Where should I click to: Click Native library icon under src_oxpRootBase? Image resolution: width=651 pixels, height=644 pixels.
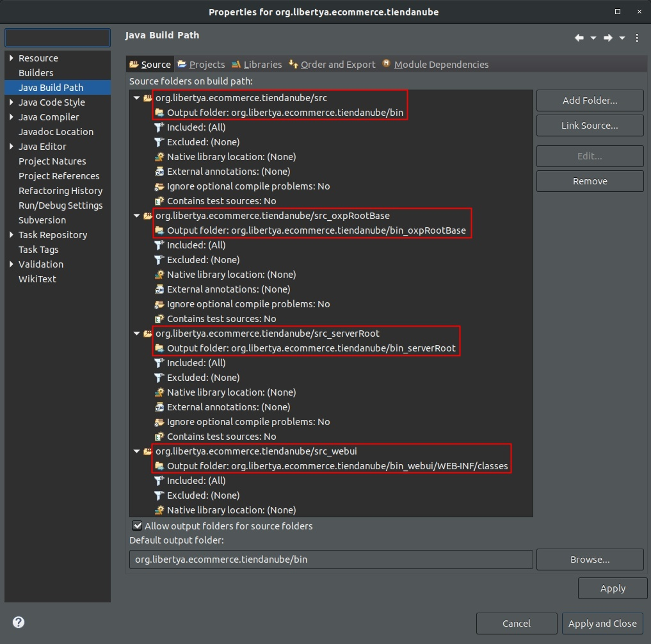(x=159, y=275)
